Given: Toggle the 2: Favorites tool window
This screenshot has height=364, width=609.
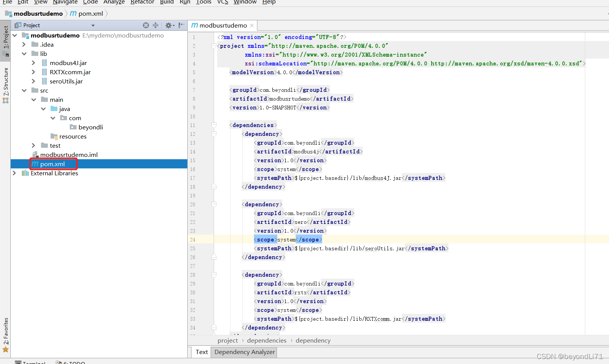Looking at the screenshot, I should coord(5,335).
